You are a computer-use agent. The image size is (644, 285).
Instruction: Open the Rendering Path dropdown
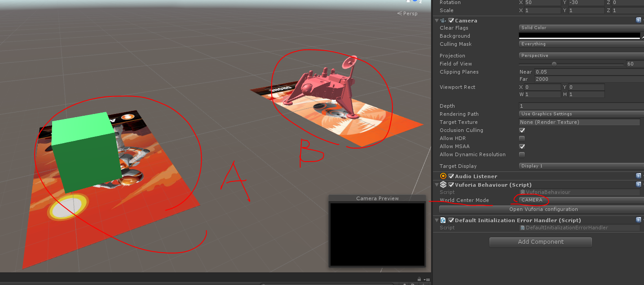pos(582,114)
